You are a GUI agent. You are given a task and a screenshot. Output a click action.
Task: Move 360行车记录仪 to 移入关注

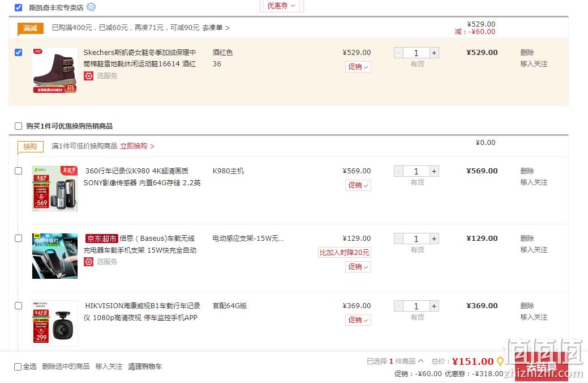pyautogui.click(x=534, y=182)
